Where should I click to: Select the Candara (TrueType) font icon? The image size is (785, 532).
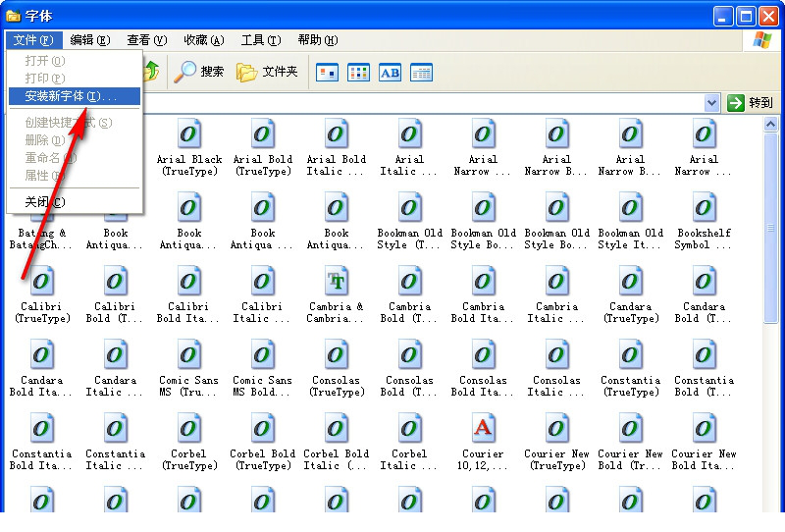point(630,282)
